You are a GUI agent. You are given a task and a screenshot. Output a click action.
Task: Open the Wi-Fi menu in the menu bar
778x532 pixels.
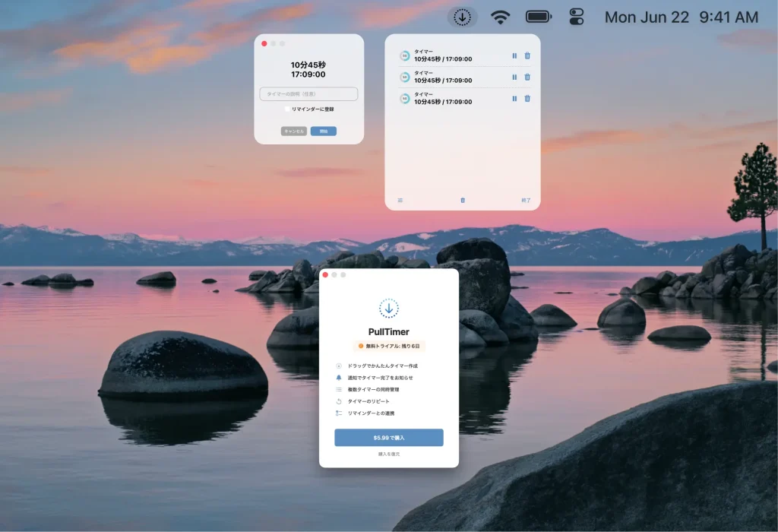point(500,17)
